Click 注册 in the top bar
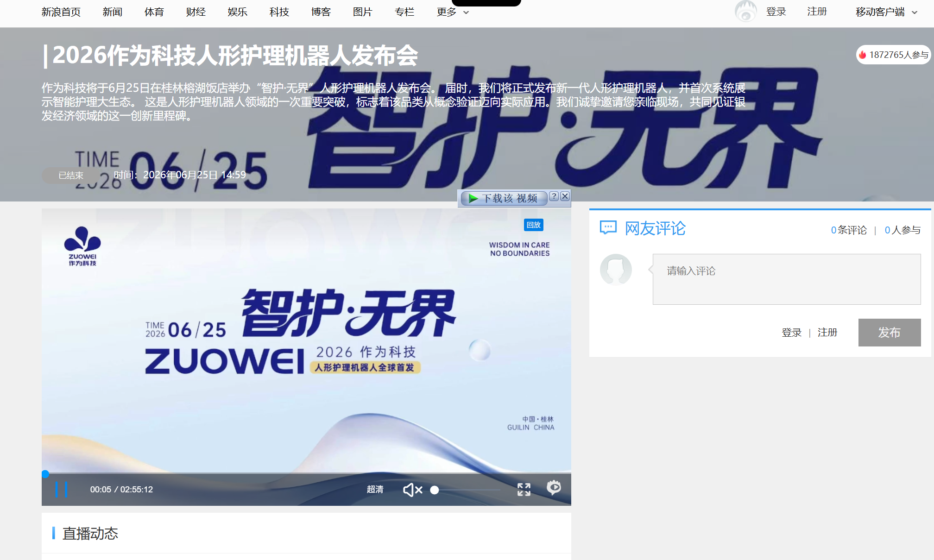This screenshot has height=560, width=934. [x=817, y=12]
